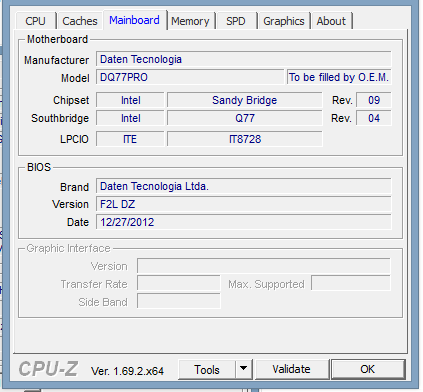Screen dimensions: 423x392
Task: Select the IT8728 LPCIO field
Action: pos(245,139)
